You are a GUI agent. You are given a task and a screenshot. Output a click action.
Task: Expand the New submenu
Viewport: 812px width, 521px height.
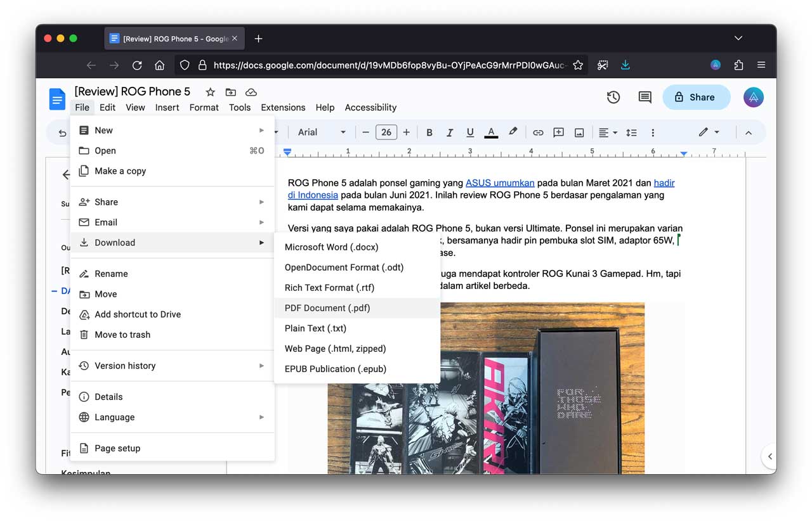click(x=173, y=131)
